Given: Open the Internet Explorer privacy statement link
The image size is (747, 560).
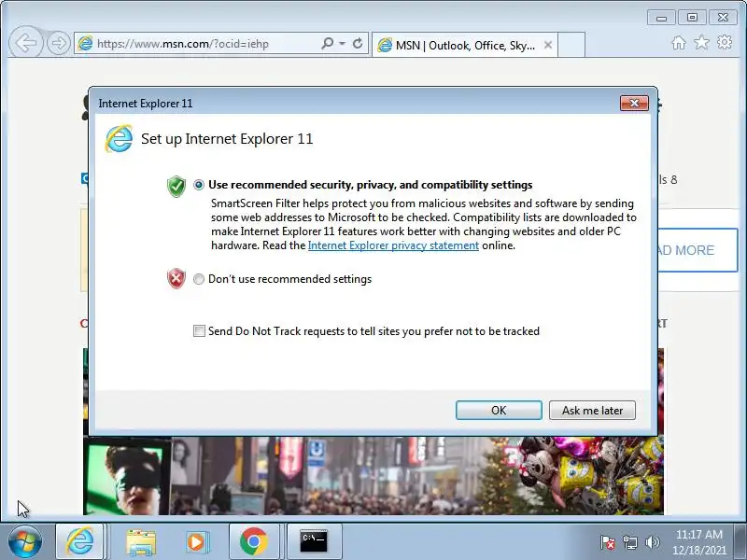Looking at the screenshot, I should click(393, 245).
